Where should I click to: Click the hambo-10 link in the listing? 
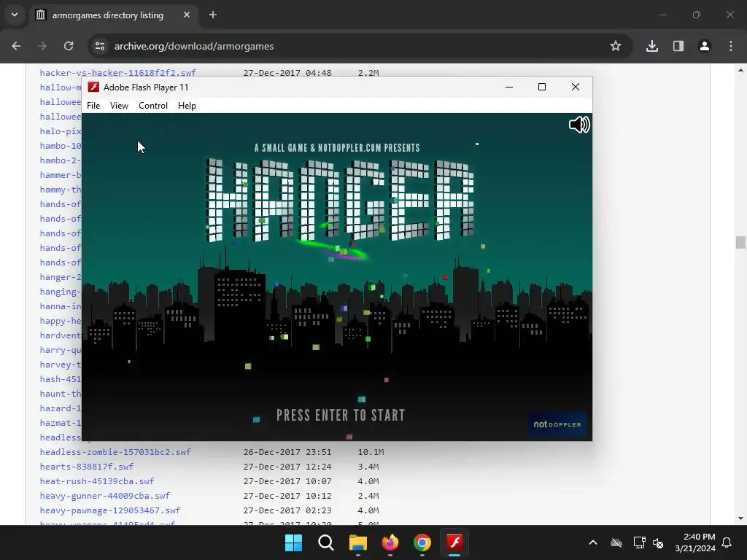(61, 146)
